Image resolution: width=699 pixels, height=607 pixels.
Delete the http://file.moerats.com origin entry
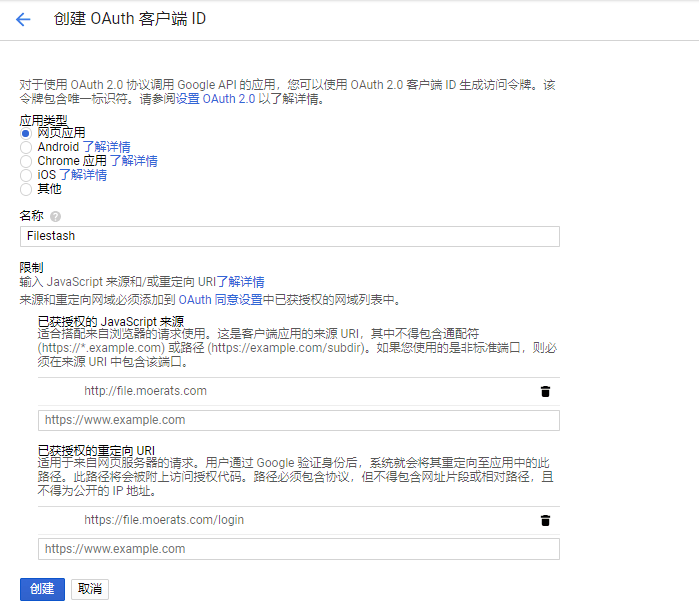point(545,391)
